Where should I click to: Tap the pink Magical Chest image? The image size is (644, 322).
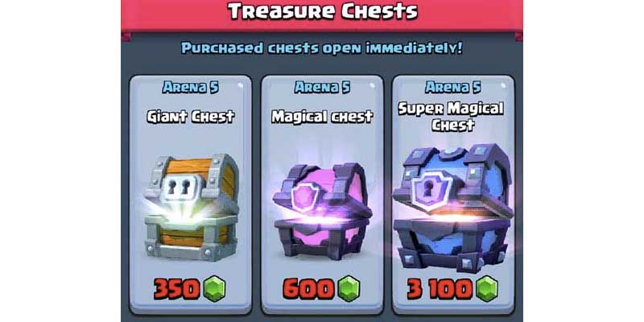point(323,211)
